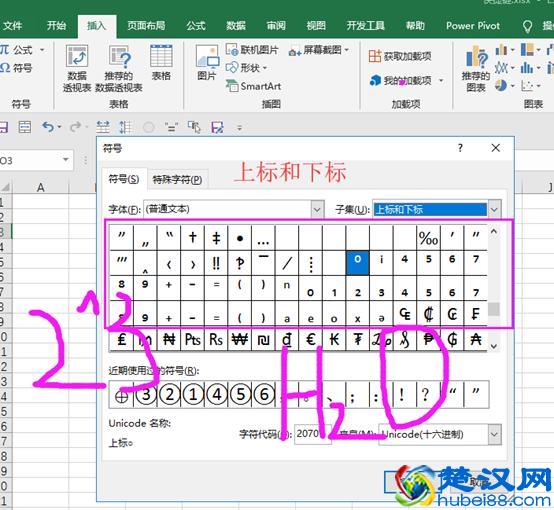
Task: Open the 文件 menu tab
Action: (12, 25)
